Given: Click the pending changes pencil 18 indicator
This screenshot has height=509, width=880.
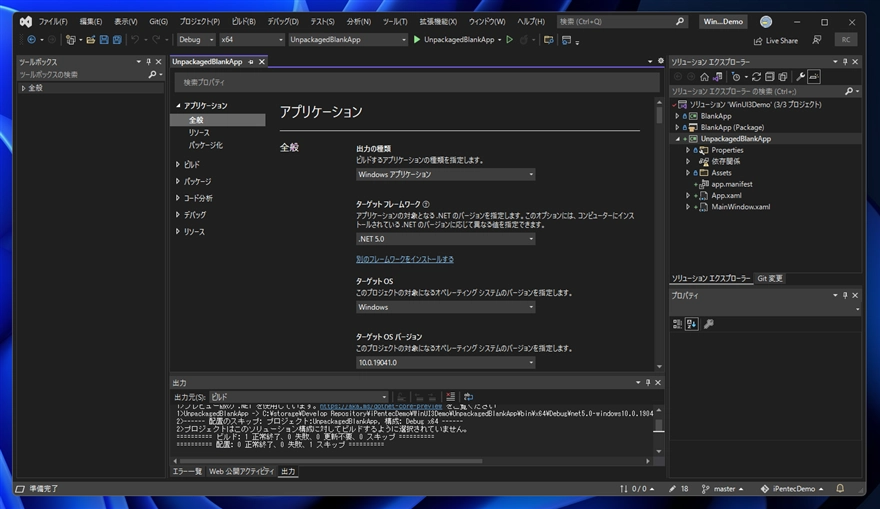Looking at the screenshot, I should coord(679,489).
